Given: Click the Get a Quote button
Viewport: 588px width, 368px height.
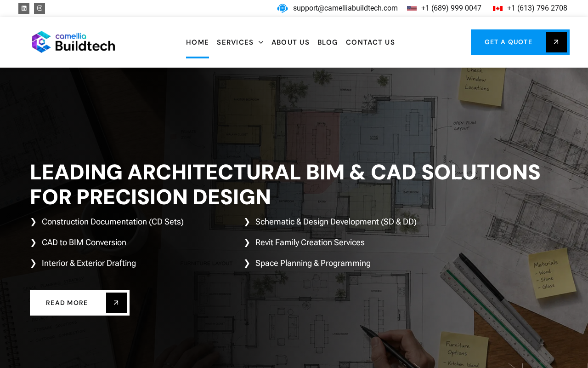Looking at the screenshot, I should pyautogui.click(x=520, y=42).
